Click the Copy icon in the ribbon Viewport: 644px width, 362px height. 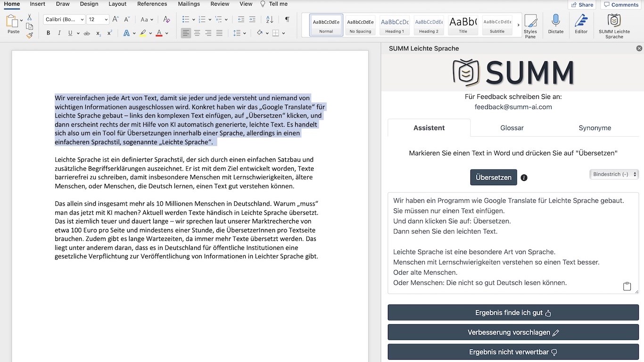point(30,26)
